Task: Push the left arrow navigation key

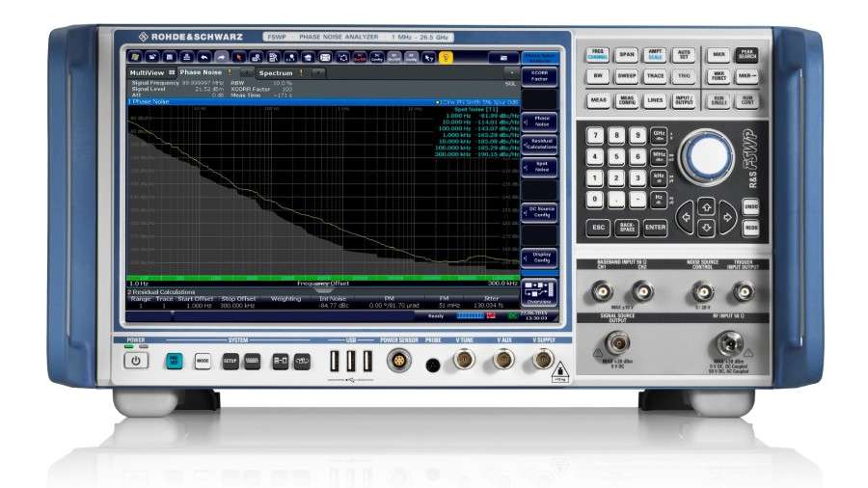Action: [x=686, y=217]
